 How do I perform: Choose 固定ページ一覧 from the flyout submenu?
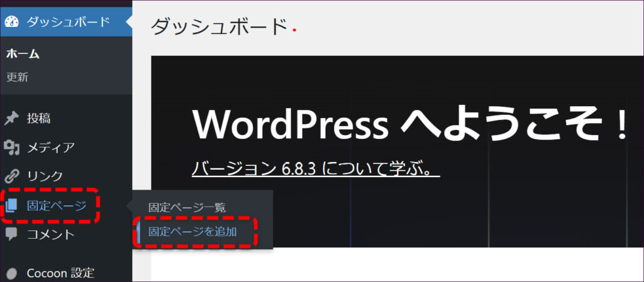click(x=186, y=207)
